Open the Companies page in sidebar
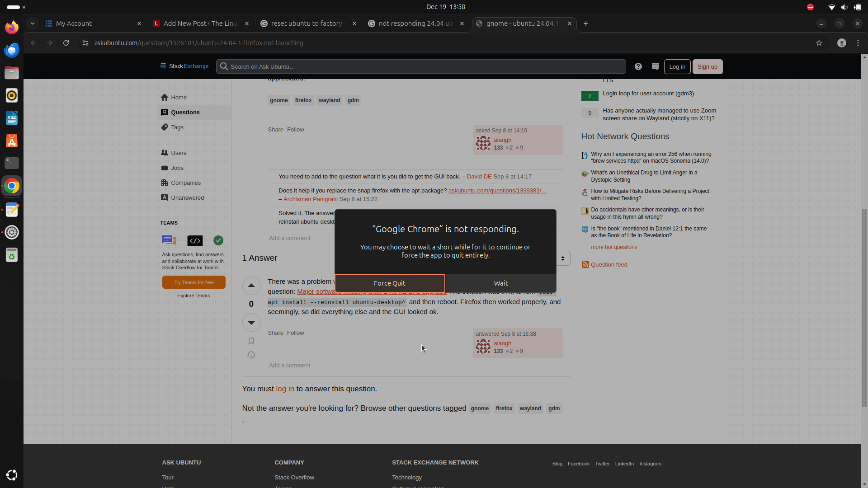Image resolution: width=868 pixels, height=488 pixels. (194, 183)
